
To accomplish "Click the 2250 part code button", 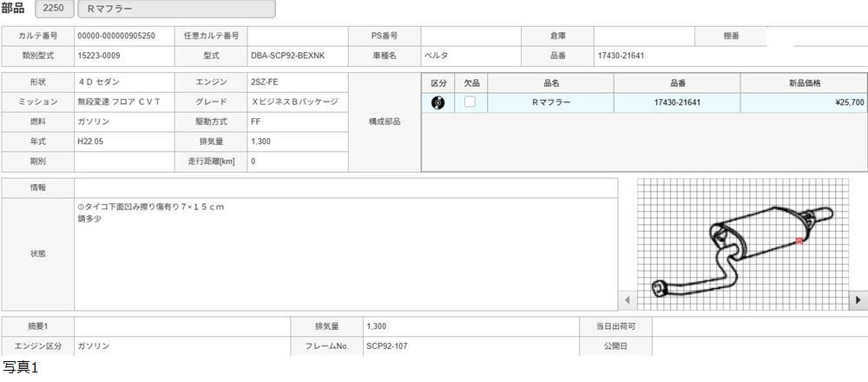I will pyautogui.click(x=53, y=9).
